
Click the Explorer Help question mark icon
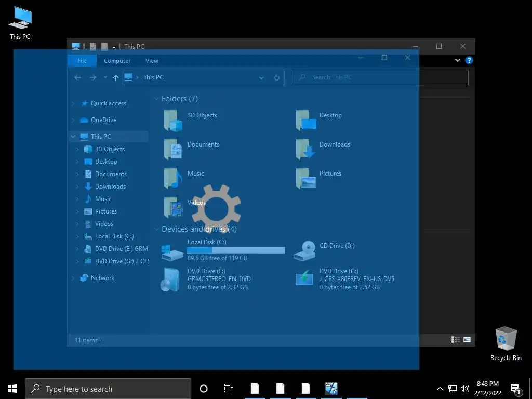(x=469, y=60)
